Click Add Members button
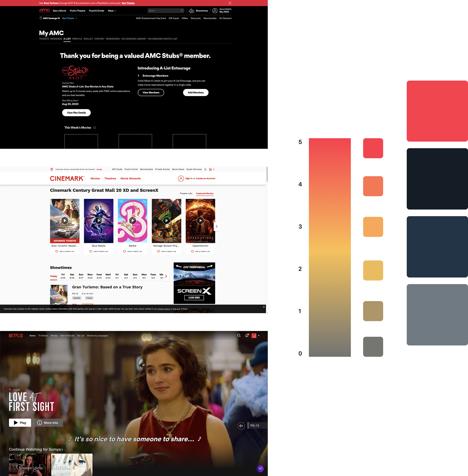 coord(196,92)
